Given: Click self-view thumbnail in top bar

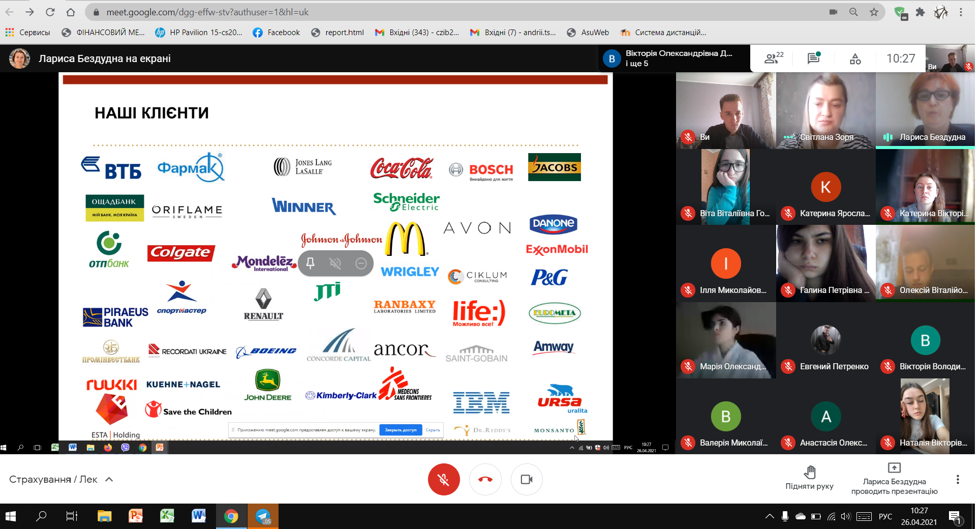Looking at the screenshot, I should click(x=950, y=58).
